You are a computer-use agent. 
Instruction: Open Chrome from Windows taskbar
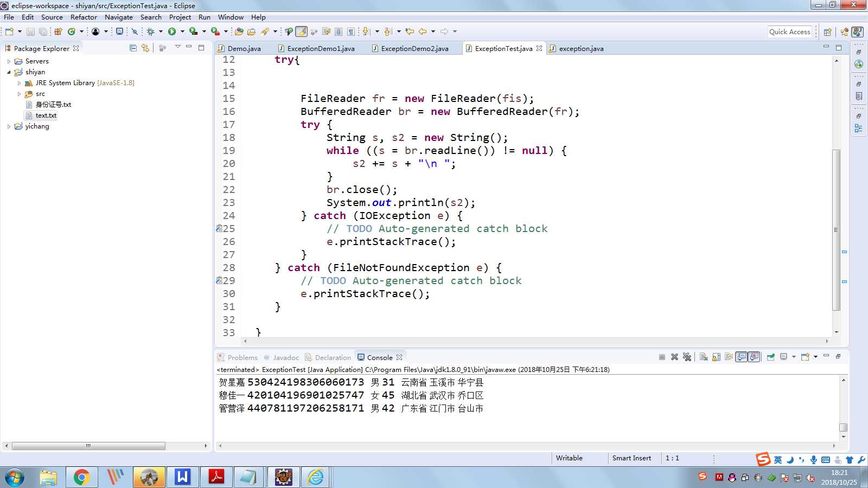click(81, 477)
